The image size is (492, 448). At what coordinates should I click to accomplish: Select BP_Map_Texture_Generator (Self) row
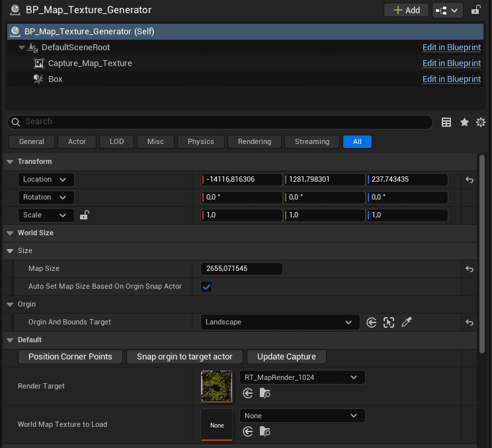(245, 31)
